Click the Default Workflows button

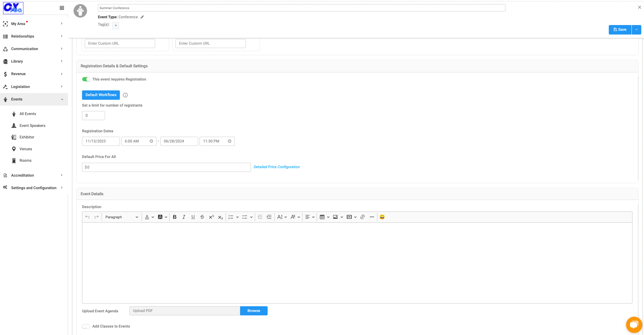101,95
